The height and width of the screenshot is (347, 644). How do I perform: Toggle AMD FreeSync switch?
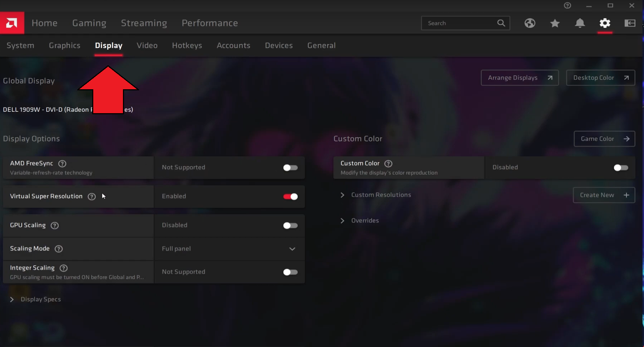(x=290, y=167)
